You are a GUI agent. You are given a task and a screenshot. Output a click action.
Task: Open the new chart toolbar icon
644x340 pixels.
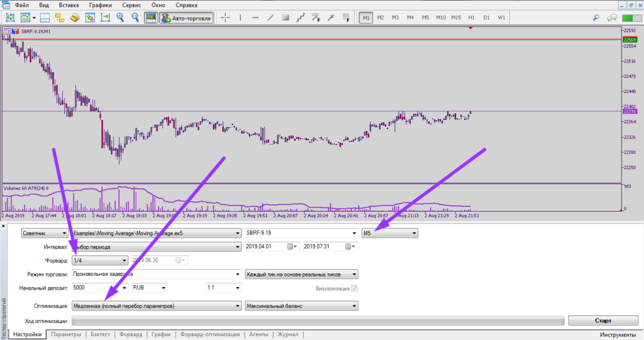[x=10, y=18]
